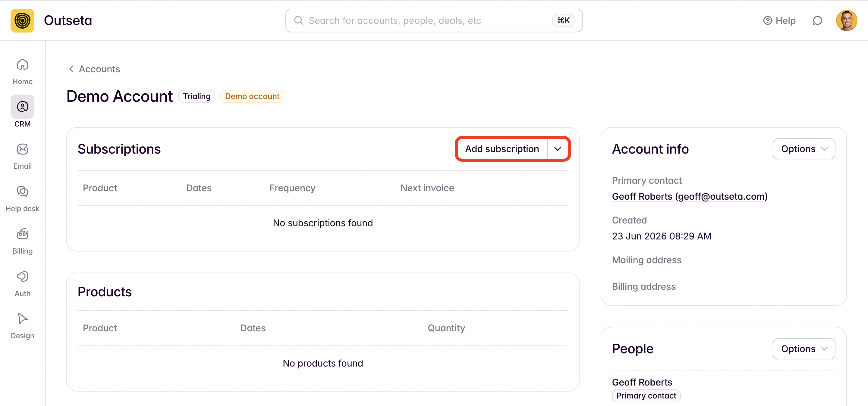Open the CRM section icon
This screenshot has width=868, height=406.
pos(23,107)
